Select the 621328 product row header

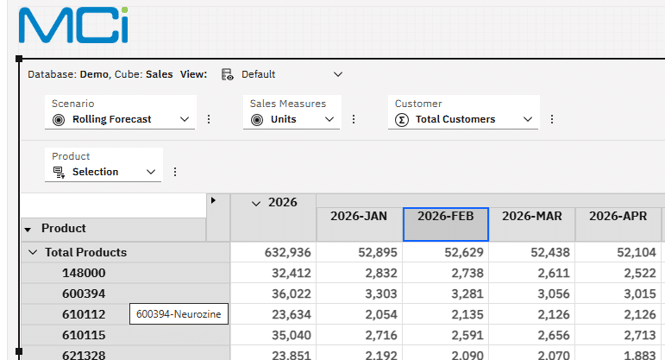tap(126, 354)
